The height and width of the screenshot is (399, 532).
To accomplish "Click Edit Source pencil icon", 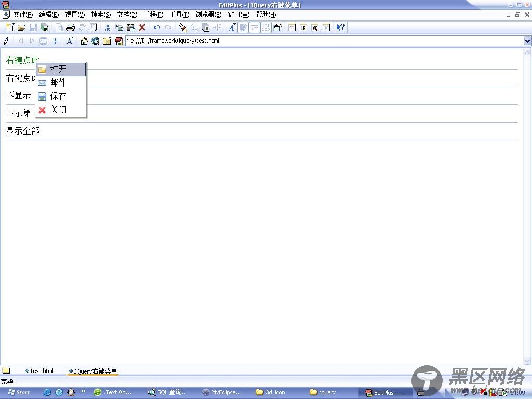I will point(6,41).
